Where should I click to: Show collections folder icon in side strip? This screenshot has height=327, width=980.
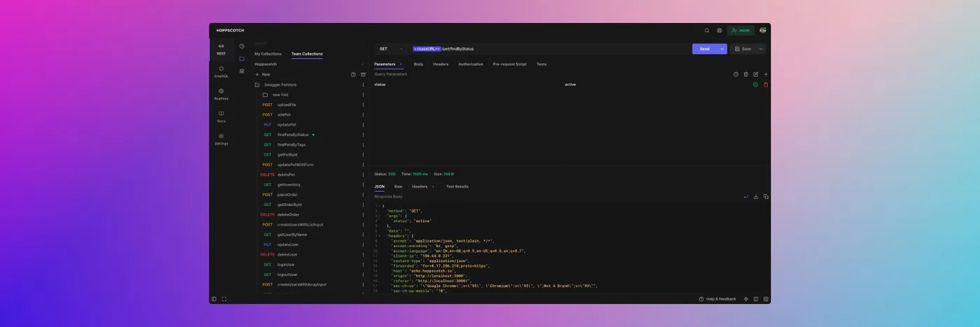pyautogui.click(x=241, y=58)
